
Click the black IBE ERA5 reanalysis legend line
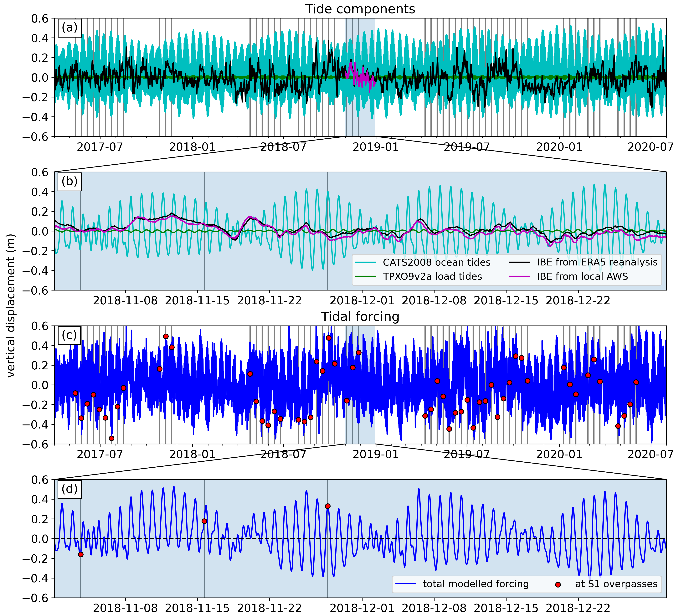coord(519,262)
